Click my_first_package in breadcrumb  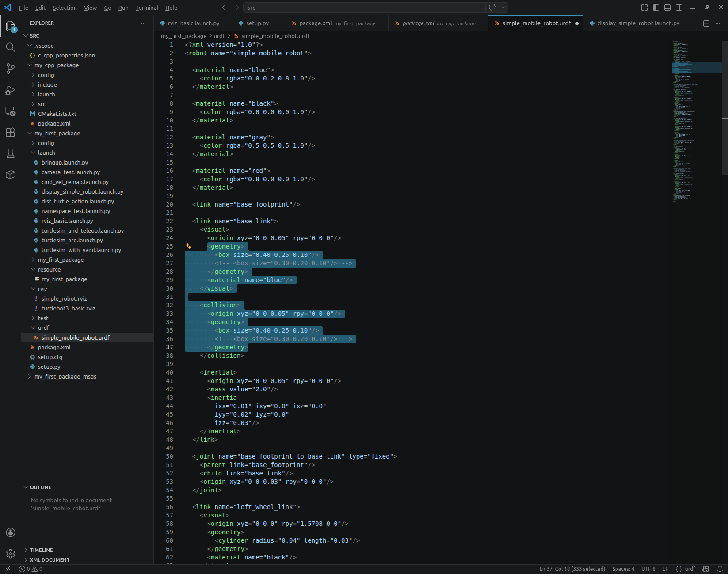click(183, 36)
